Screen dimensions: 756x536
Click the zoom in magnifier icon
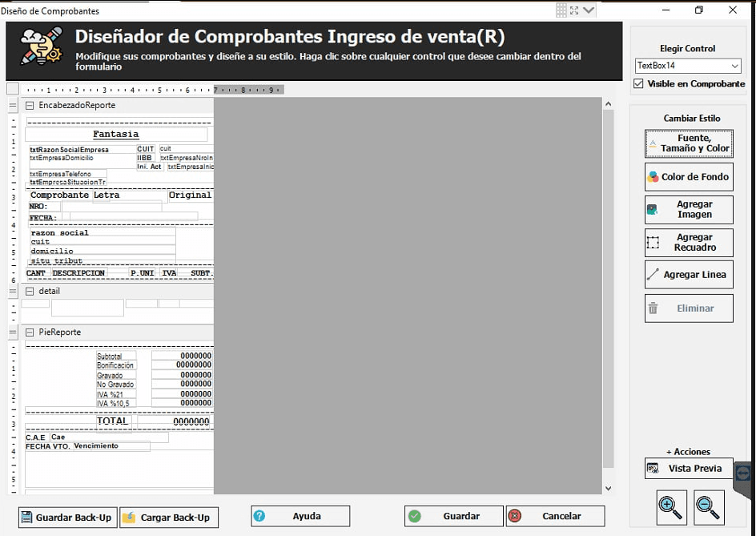[x=671, y=506]
